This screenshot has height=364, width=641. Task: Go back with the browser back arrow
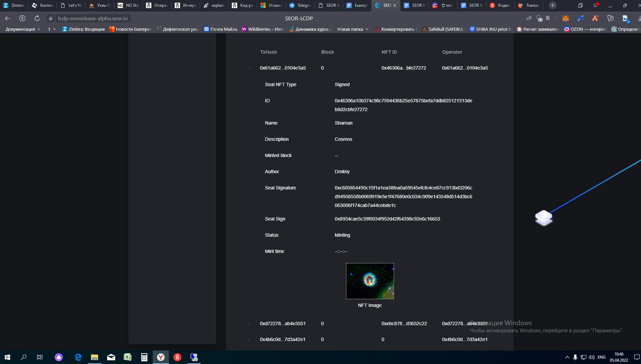click(7, 18)
